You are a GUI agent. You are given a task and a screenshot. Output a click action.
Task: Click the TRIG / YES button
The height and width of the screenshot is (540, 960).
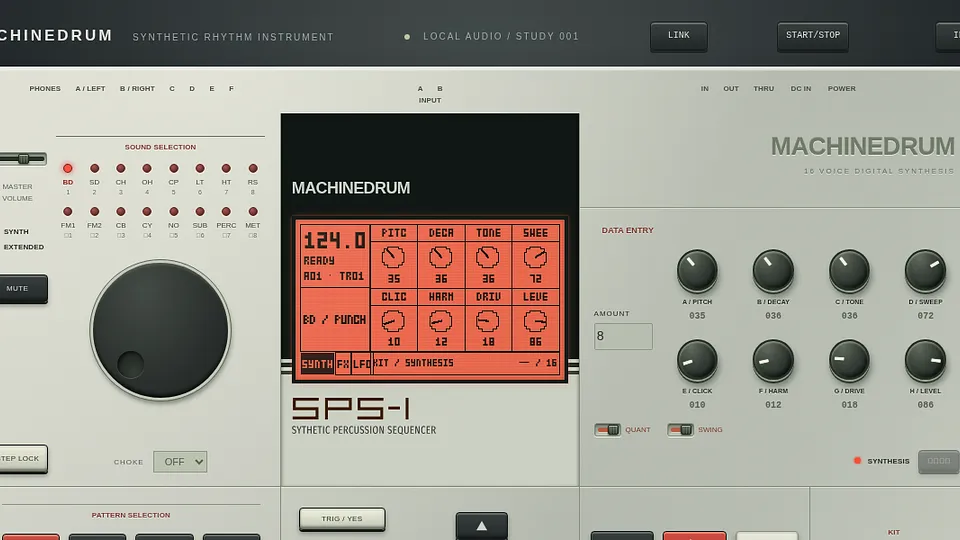point(342,519)
